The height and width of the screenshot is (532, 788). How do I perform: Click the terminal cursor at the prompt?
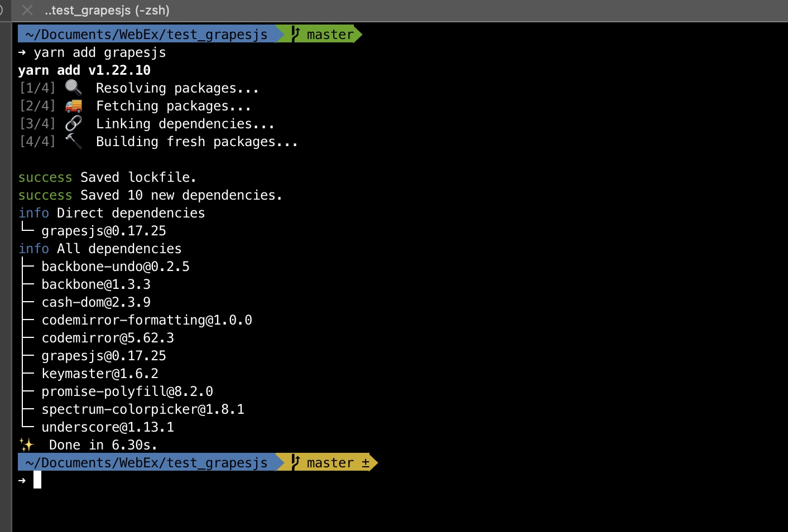37,480
